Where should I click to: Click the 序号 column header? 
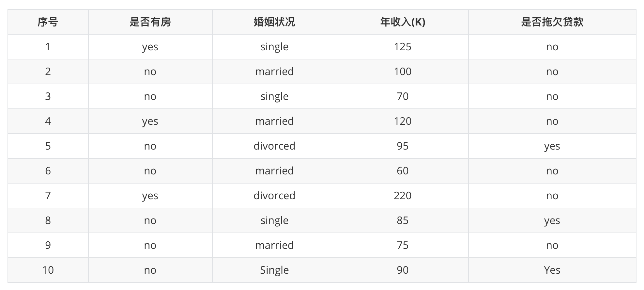coord(48,22)
